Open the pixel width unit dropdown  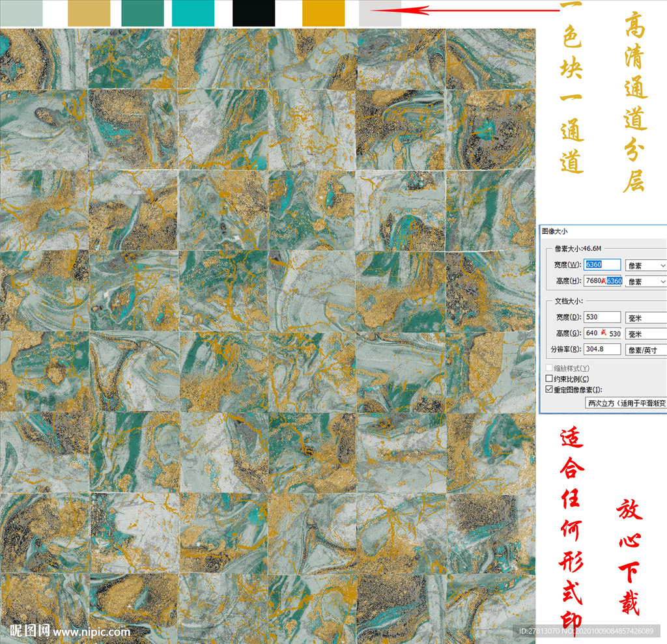(646, 265)
